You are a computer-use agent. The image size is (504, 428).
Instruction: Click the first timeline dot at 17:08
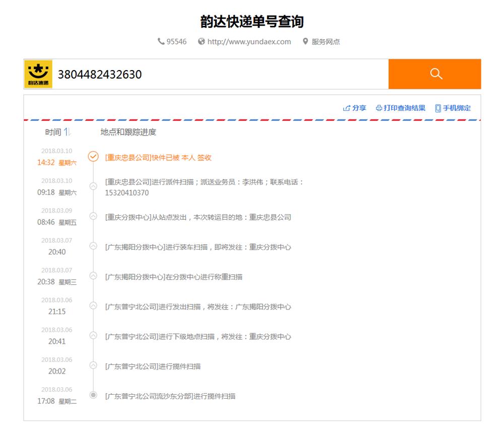coord(93,395)
